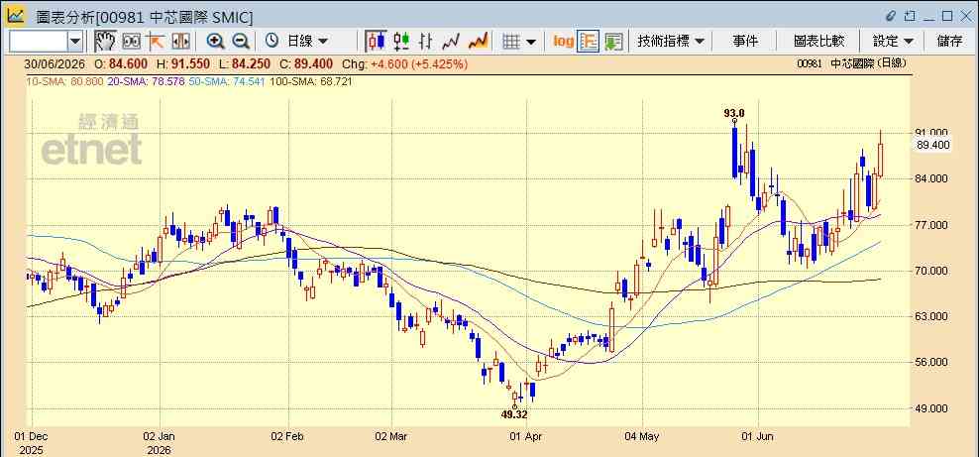Click the 89.400 current price tag
Screen dimensions: 980x457
(933, 145)
